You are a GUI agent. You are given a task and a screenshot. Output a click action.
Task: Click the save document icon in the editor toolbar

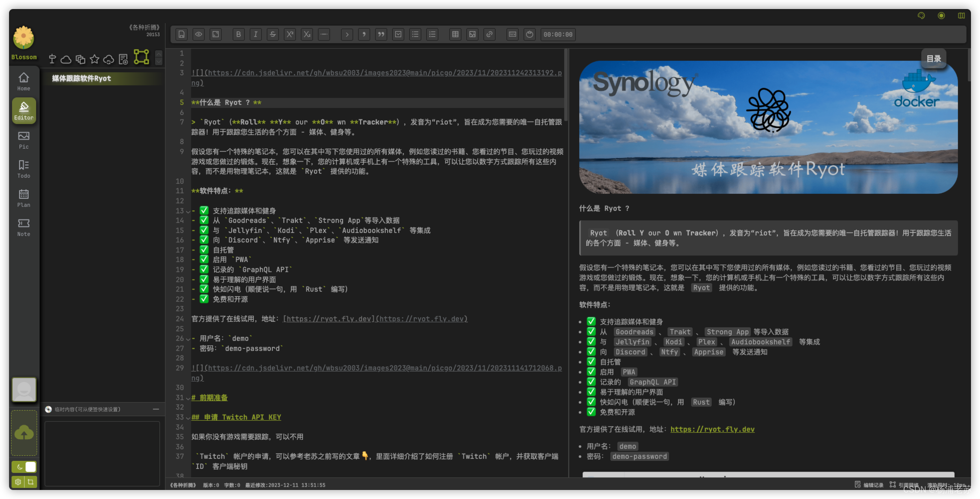pyautogui.click(x=182, y=35)
